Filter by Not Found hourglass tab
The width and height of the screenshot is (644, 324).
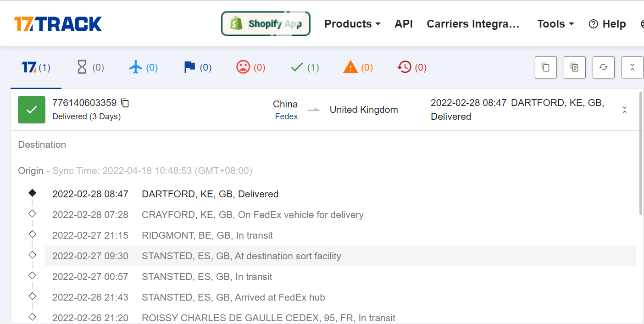pos(90,67)
